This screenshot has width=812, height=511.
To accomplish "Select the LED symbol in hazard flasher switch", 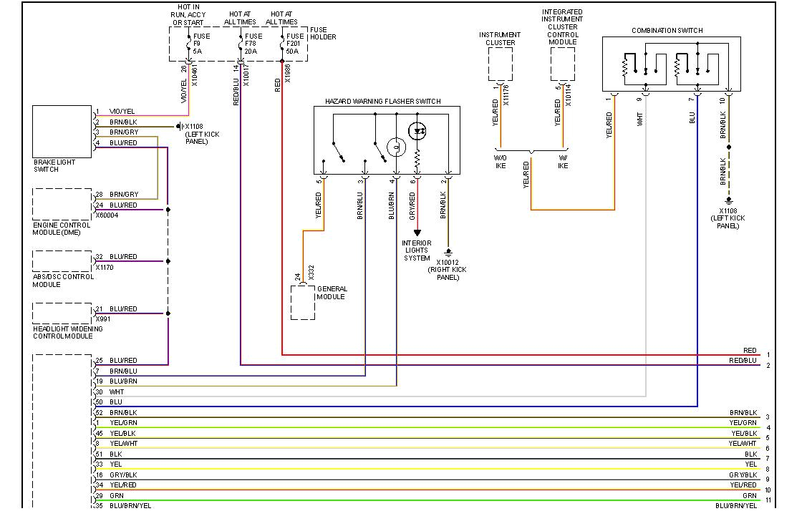I will (417, 131).
